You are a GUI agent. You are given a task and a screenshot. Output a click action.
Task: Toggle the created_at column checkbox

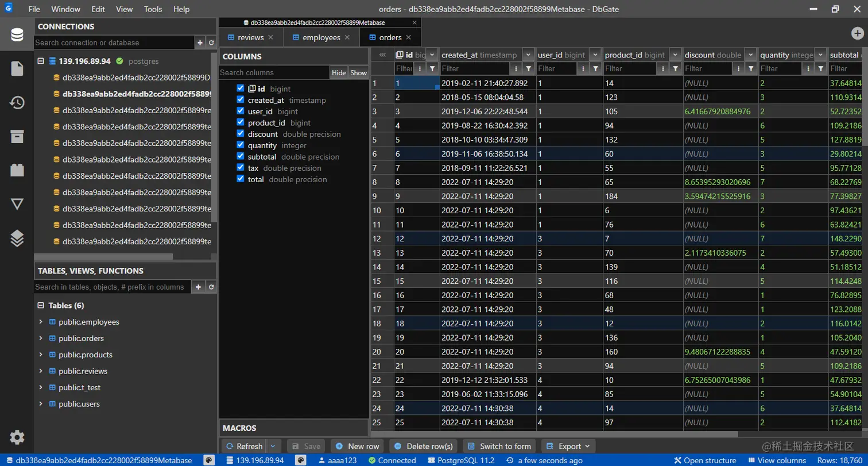click(241, 99)
